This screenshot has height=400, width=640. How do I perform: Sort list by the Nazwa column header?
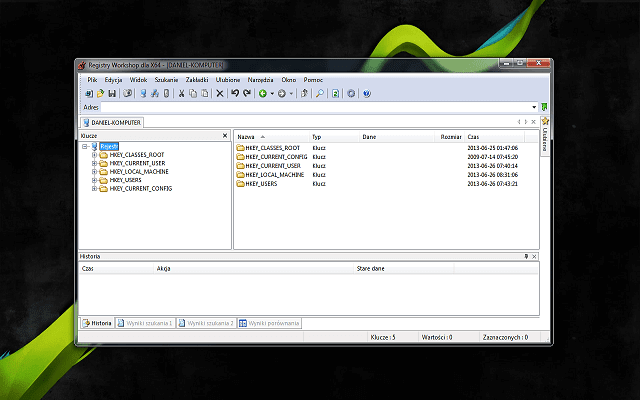pyautogui.click(x=246, y=136)
